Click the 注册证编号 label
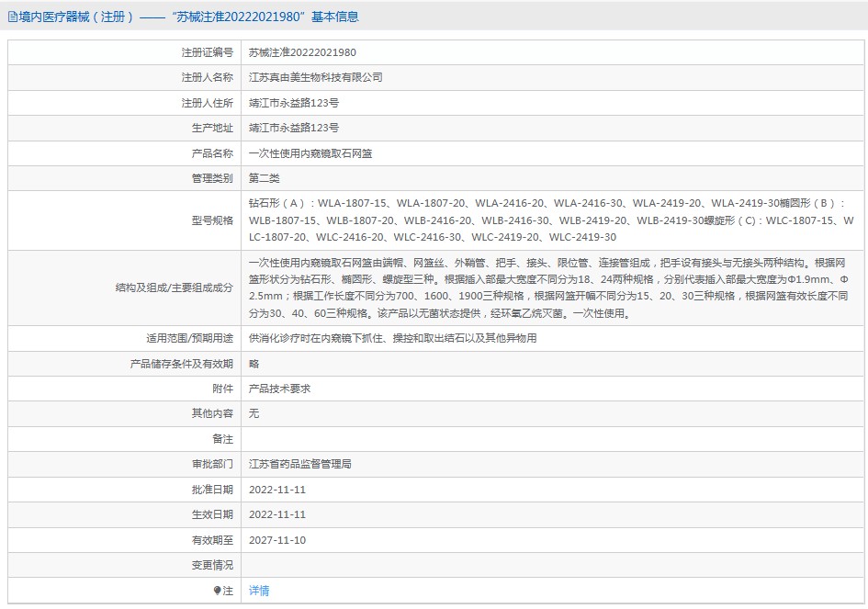Screen dimensions: 868x609 pos(207,52)
